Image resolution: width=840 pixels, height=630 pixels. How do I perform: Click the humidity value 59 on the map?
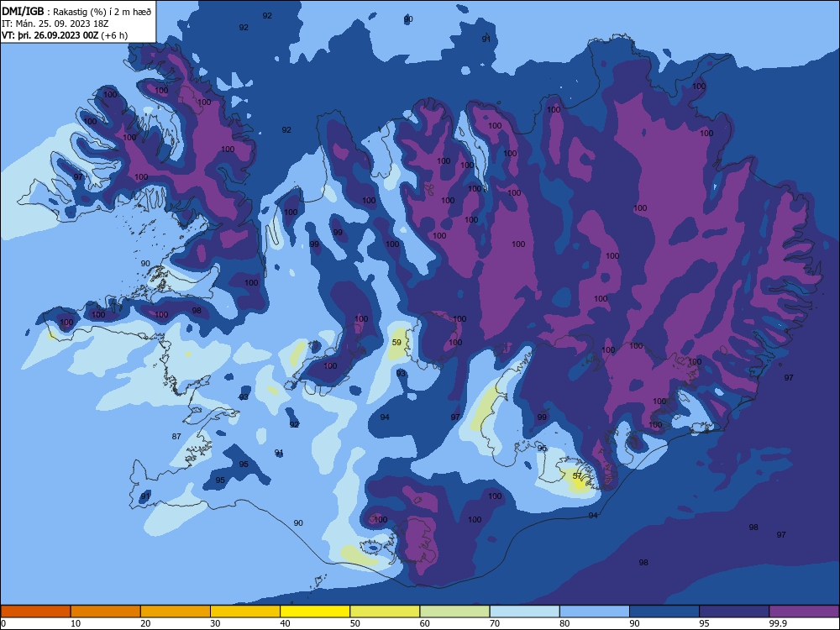[396, 343]
